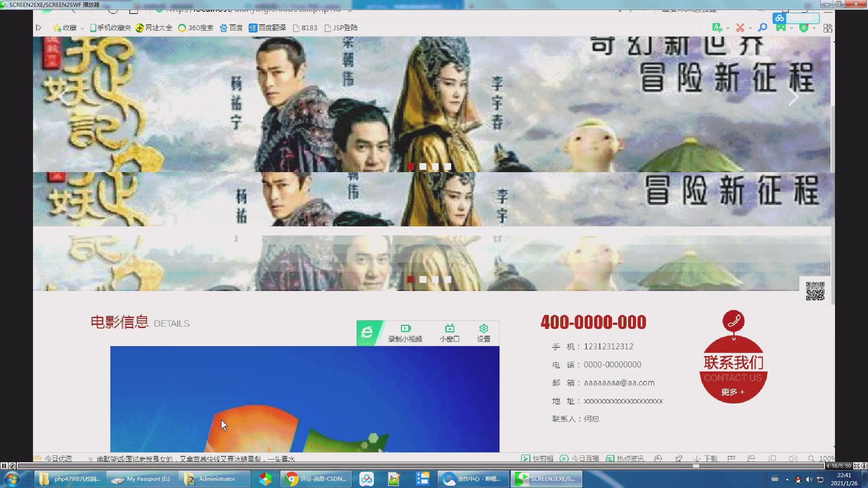
Task: Toggle the sidebar expand arrow left of bookmarks
Action: (39, 28)
